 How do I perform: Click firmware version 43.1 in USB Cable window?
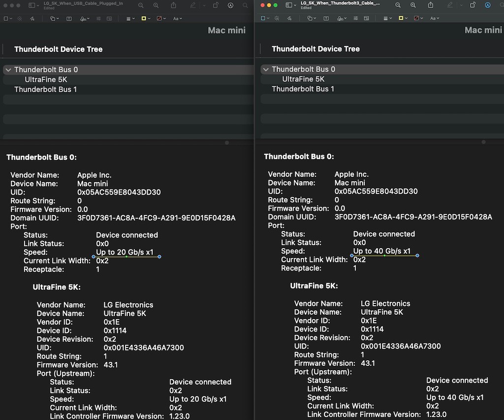(111, 365)
